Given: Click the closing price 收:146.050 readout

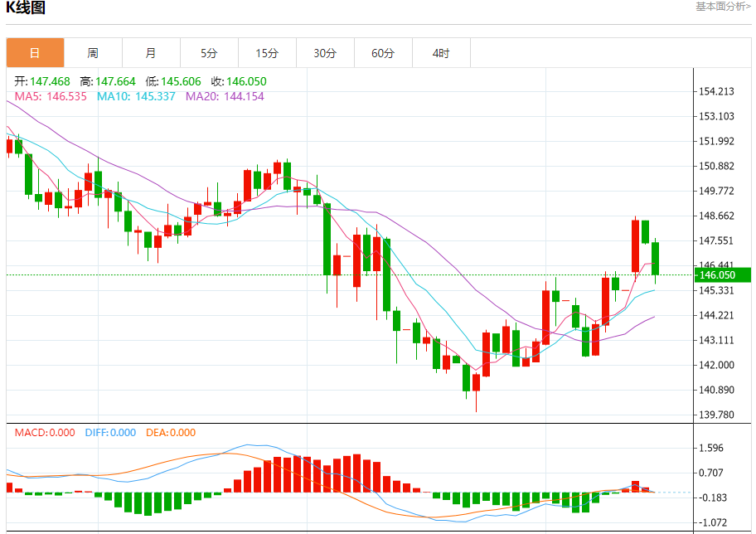Looking at the screenshot, I should click(x=239, y=81).
